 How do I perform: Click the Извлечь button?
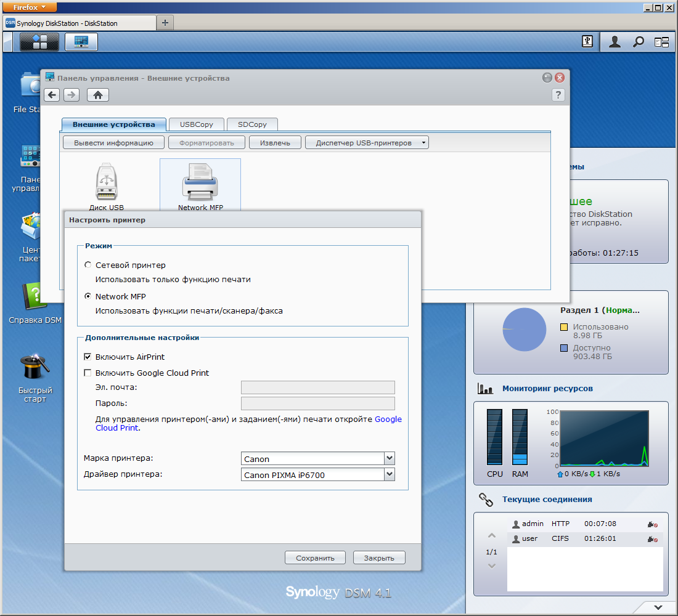(275, 143)
